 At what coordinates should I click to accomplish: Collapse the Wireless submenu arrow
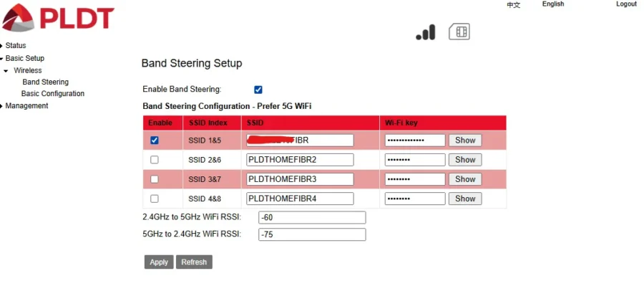click(x=6, y=71)
